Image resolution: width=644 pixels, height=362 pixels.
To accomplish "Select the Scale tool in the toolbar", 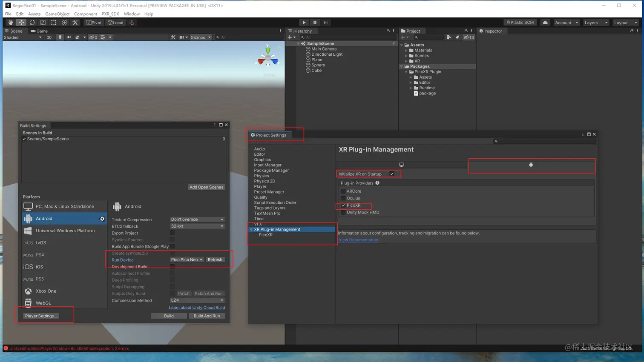I will [43, 23].
